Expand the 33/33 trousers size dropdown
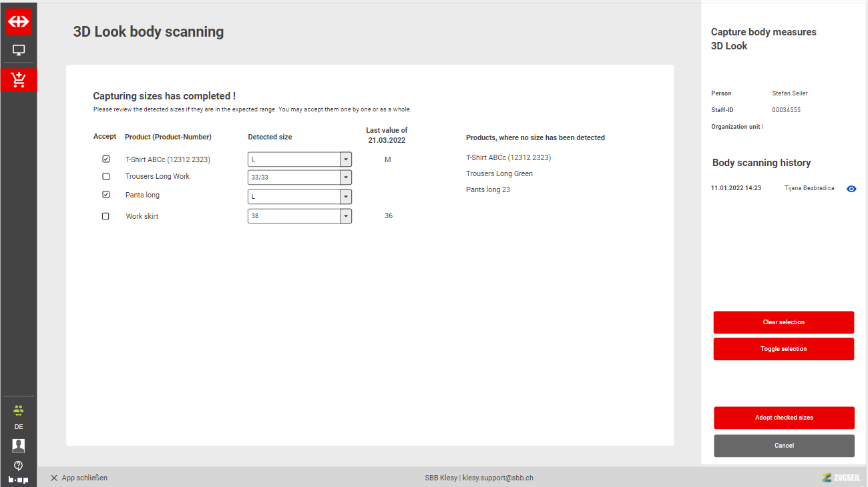 345,177
